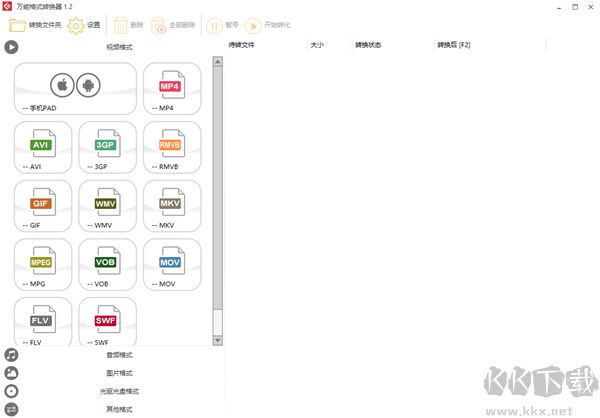Viewport: 600px width, 418px height.
Task: Click the 删除 trash toolbar button
Action: tap(128, 25)
